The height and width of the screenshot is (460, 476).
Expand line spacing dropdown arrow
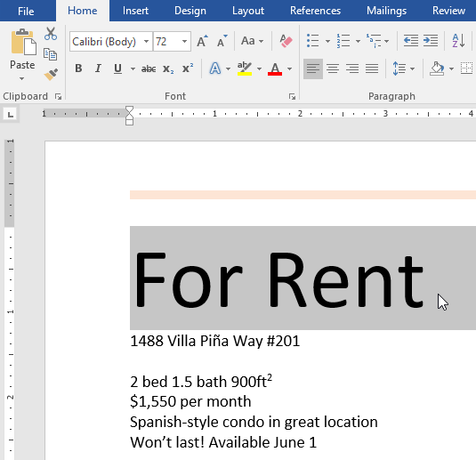tap(412, 69)
